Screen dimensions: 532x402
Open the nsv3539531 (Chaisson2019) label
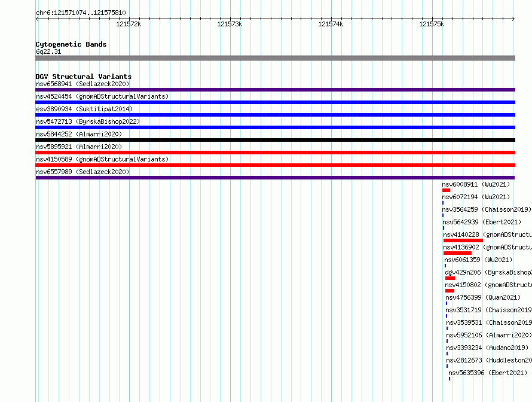[x=489, y=322]
